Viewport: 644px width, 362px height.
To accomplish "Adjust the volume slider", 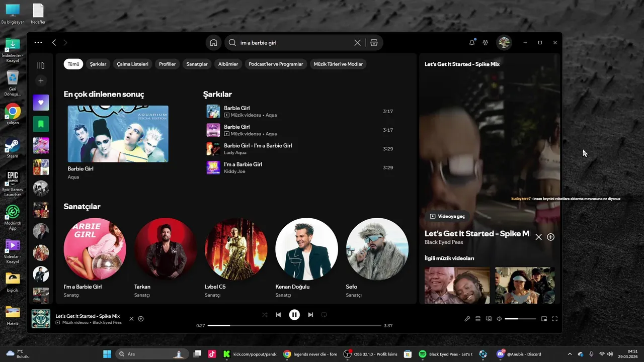I will tap(520, 319).
